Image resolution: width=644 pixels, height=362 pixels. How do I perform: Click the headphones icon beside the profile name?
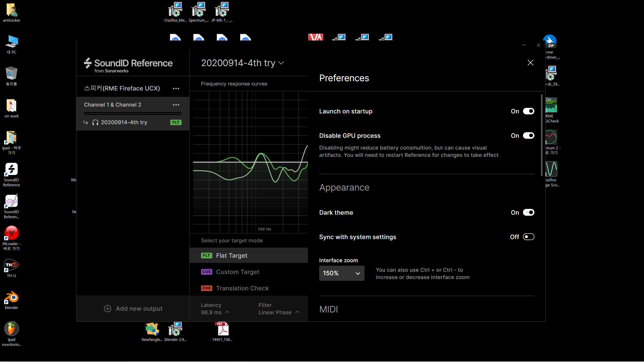click(95, 122)
